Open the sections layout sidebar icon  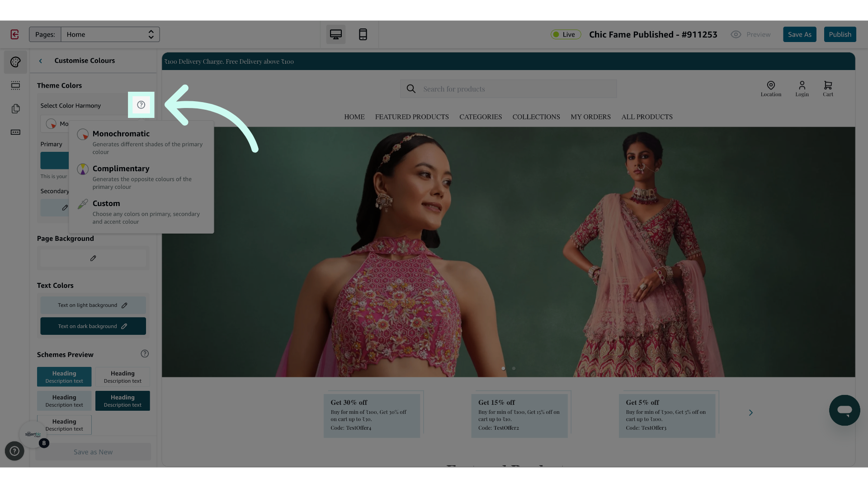15,85
